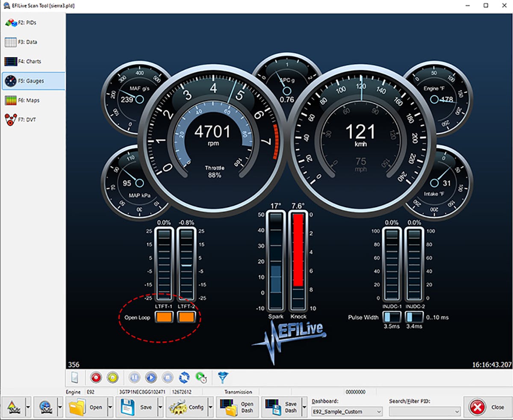Click the Open Dash button

click(x=237, y=407)
